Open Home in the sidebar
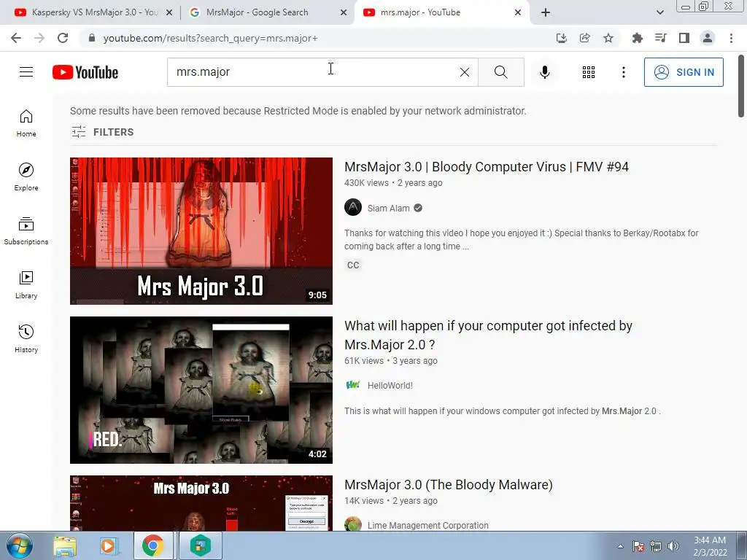 pyautogui.click(x=26, y=123)
